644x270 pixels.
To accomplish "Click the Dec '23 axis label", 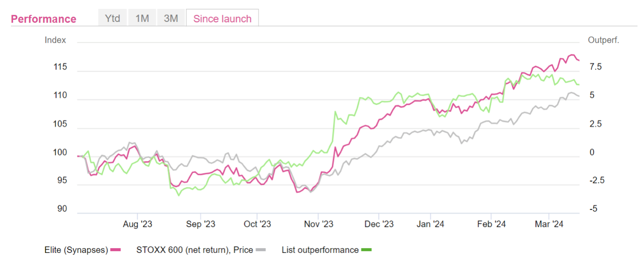I will pyautogui.click(x=379, y=225).
